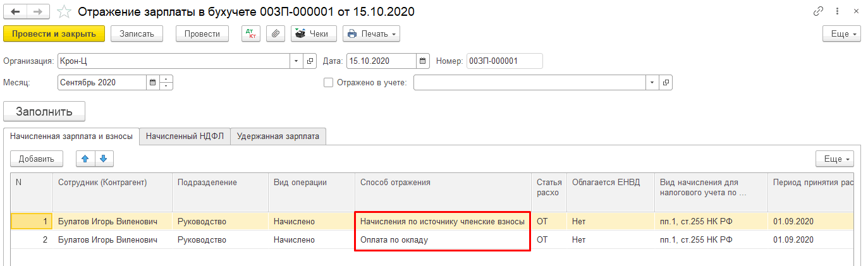Focus the Номер input field
This screenshot has height=266, width=868.
pyautogui.click(x=504, y=61)
